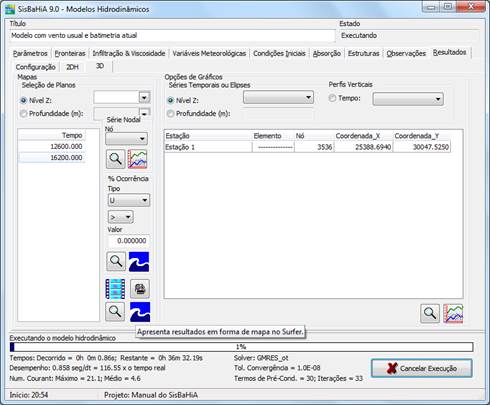This screenshot has width=490, height=405.
Task: Click the Coordenada_Y value 30047.5250
Action: click(422, 147)
